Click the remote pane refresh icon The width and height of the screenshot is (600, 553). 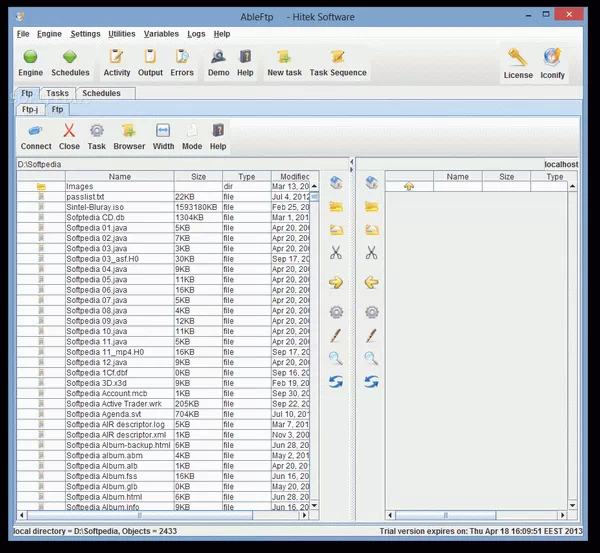pos(371,382)
